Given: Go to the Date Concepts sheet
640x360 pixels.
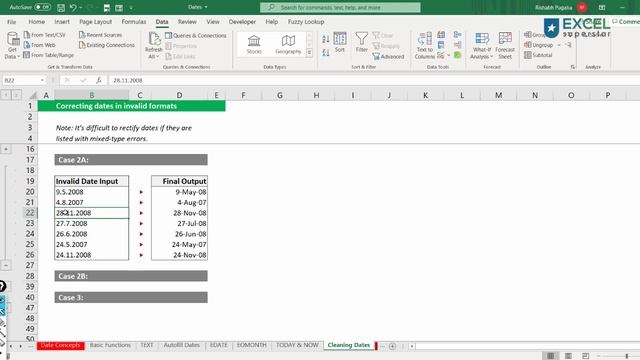Looking at the screenshot, I should [x=60, y=345].
